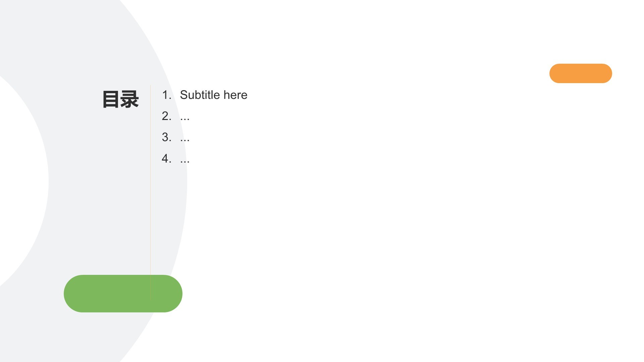Select the list number "2."
The height and width of the screenshot is (362, 644).
(166, 116)
